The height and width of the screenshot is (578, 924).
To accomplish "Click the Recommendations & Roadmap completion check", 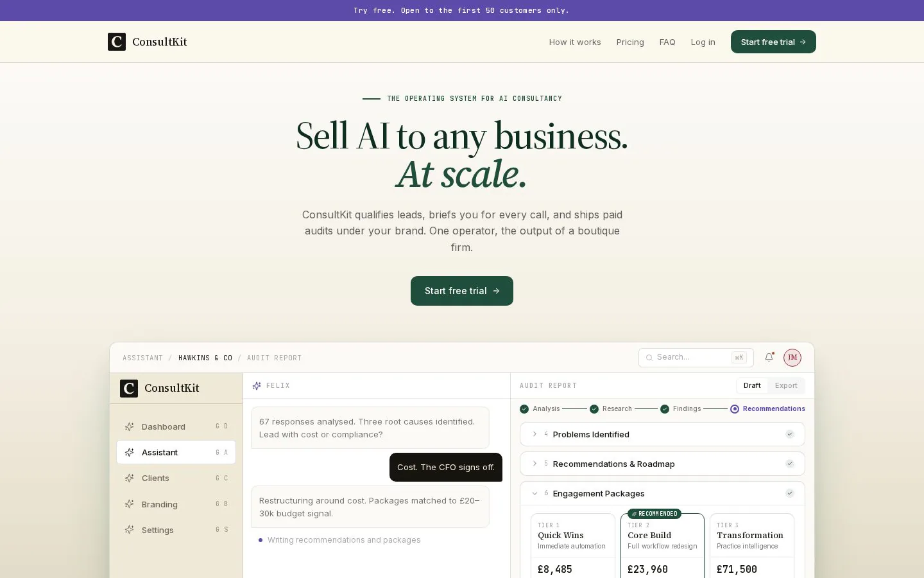I will (x=790, y=464).
